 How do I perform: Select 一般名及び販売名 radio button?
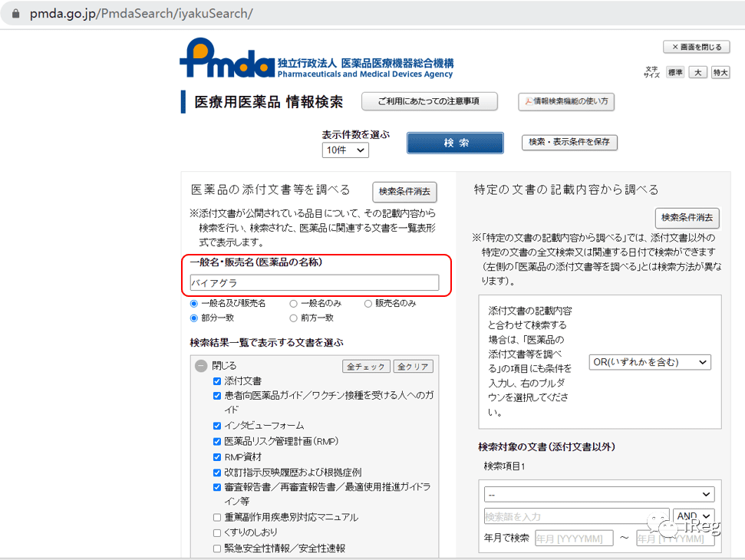(194, 304)
